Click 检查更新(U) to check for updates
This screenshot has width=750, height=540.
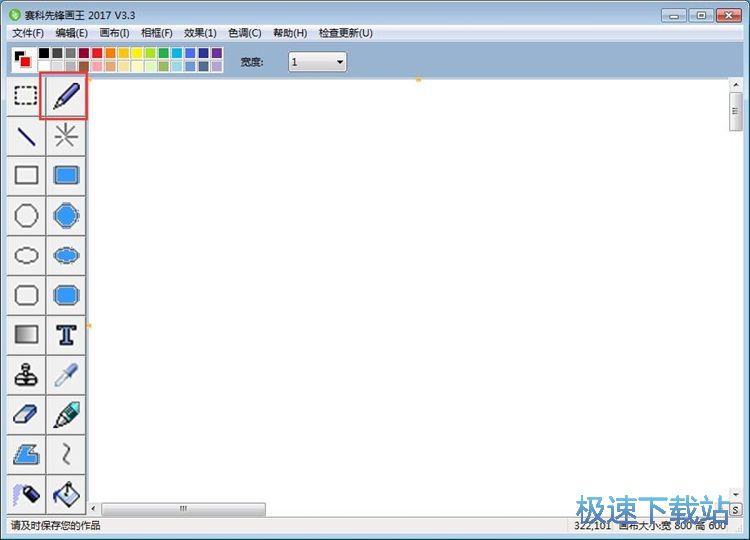click(345, 33)
